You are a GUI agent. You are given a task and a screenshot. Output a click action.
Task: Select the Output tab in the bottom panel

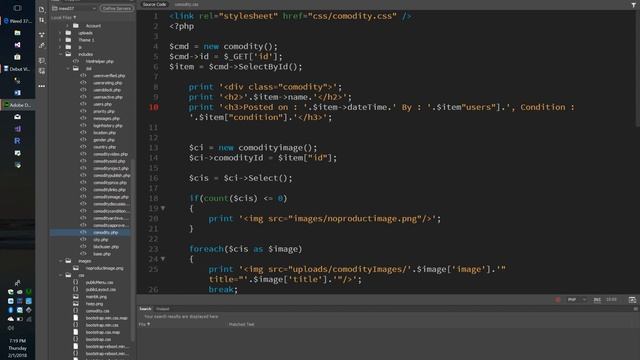[x=162, y=309]
